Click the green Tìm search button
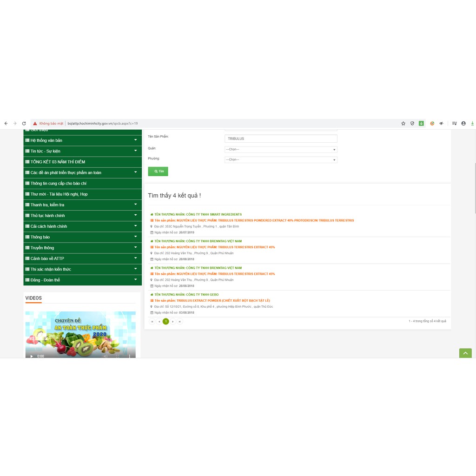The width and height of the screenshot is (476, 476). pyautogui.click(x=158, y=171)
